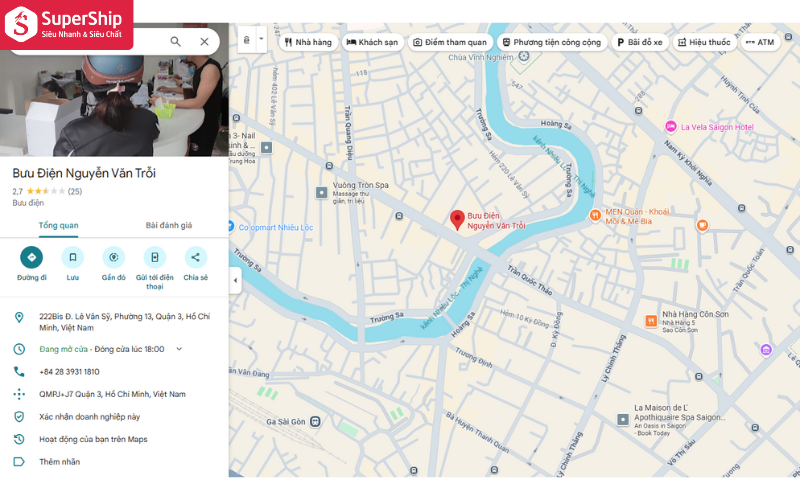The height and width of the screenshot is (500, 800).
Task: Click Ga Sài Gòn station icon
Action: (315, 422)
